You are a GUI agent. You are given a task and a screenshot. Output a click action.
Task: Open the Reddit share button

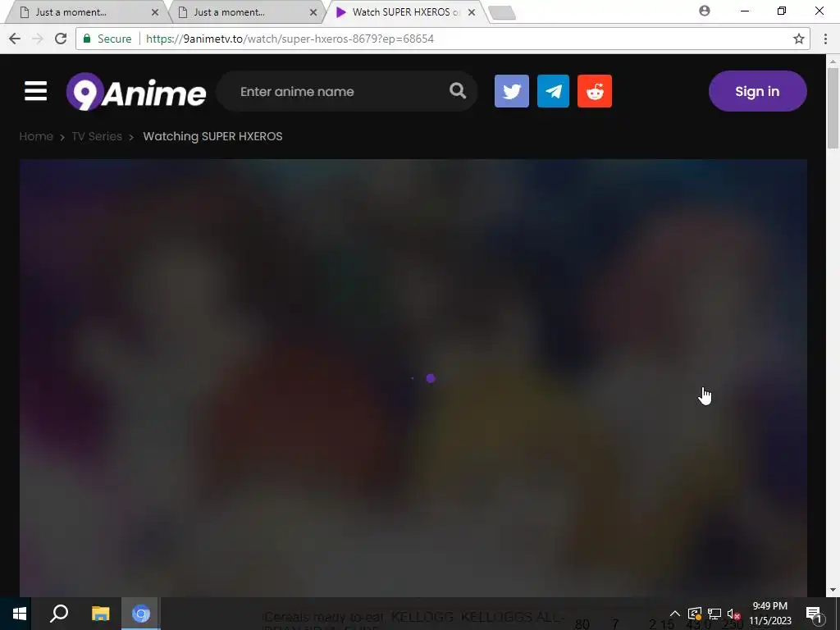pyautogui.click(x=595, y=91)
